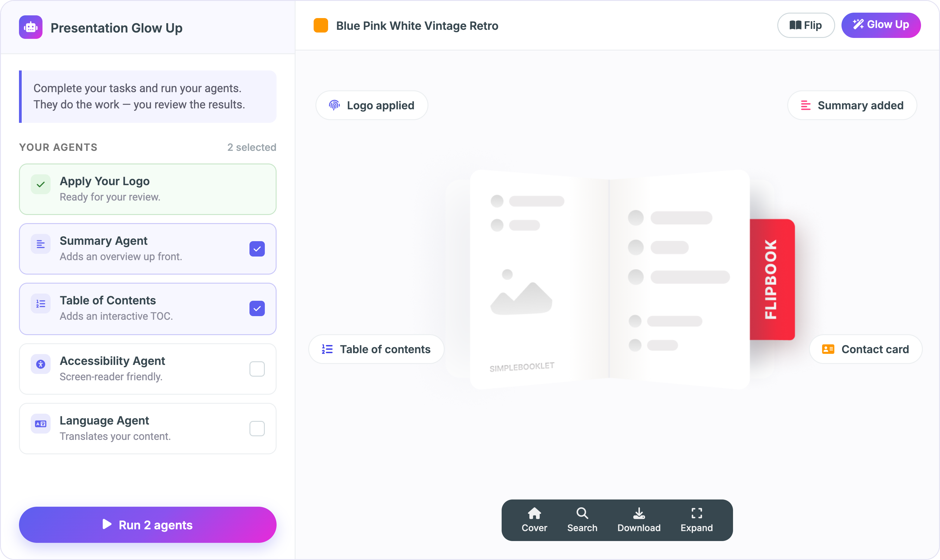
Task: Click the robot app logo icon
Action: pos(30,27)
